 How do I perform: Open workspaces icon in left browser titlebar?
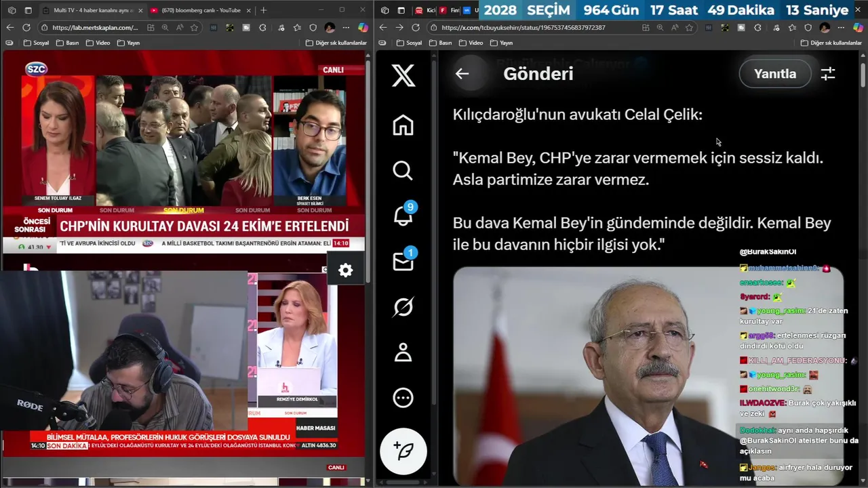pyautogui.click(x=12, y=10)
